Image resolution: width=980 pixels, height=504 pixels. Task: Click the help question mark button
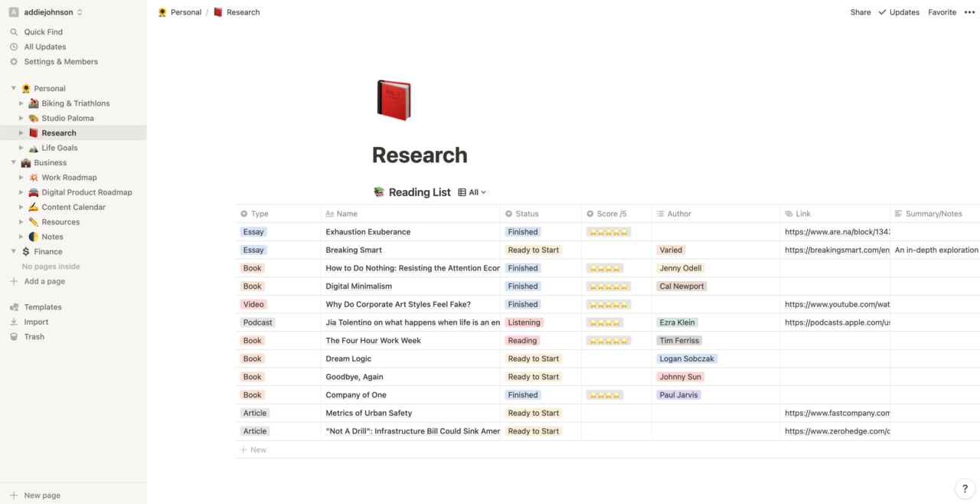(x=964, y=488)
